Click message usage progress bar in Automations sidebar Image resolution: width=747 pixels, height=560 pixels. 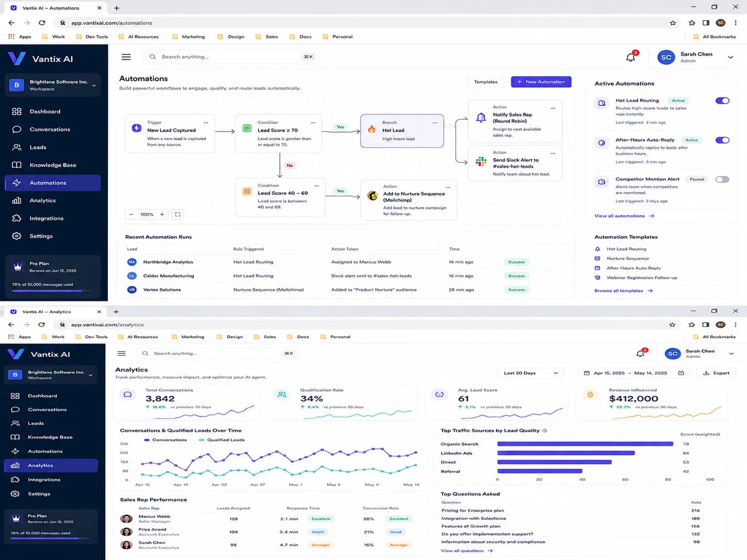point(53,291)
